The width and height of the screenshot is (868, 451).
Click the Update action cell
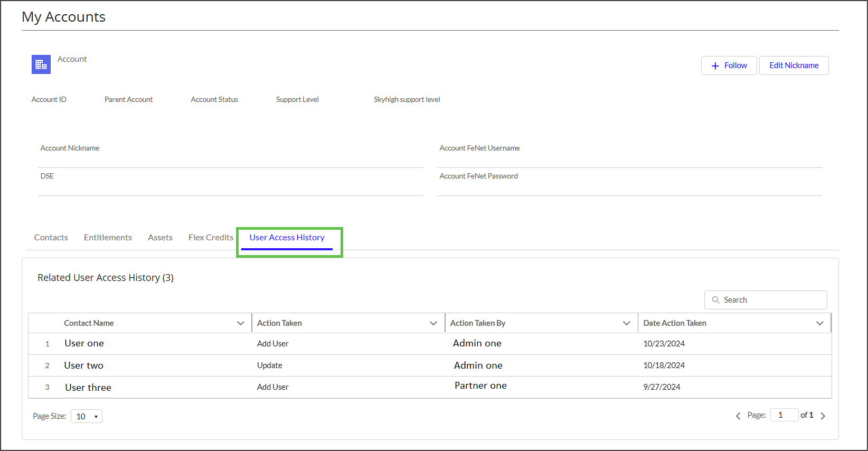(x=270, y=365)
